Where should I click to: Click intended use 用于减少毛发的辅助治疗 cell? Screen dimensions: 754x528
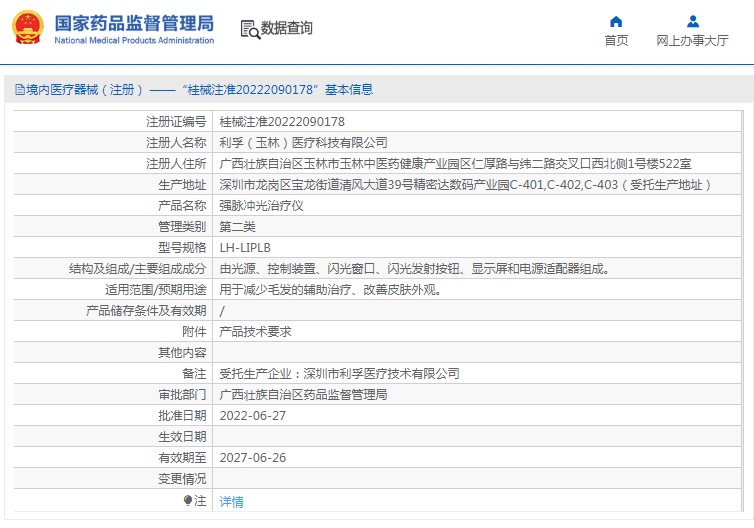(331, 290)
